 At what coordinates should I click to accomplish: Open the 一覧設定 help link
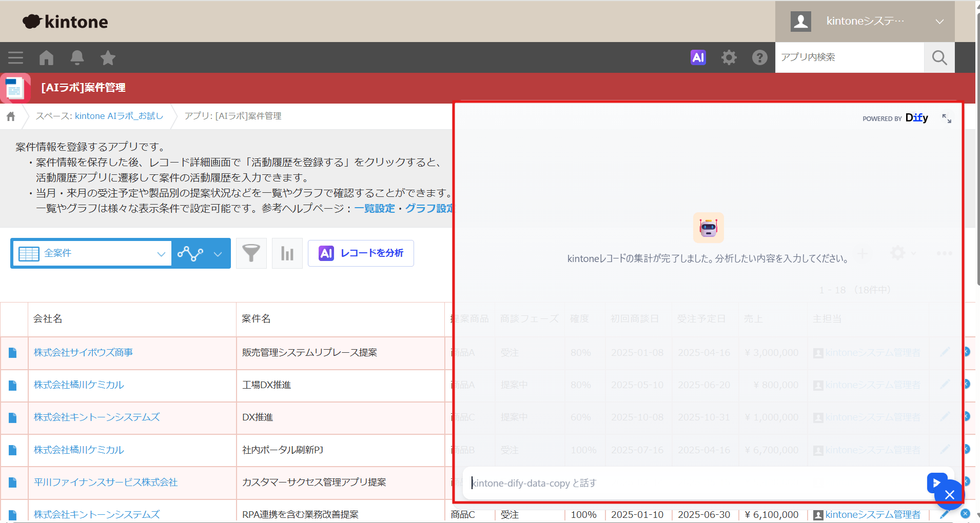375,208
